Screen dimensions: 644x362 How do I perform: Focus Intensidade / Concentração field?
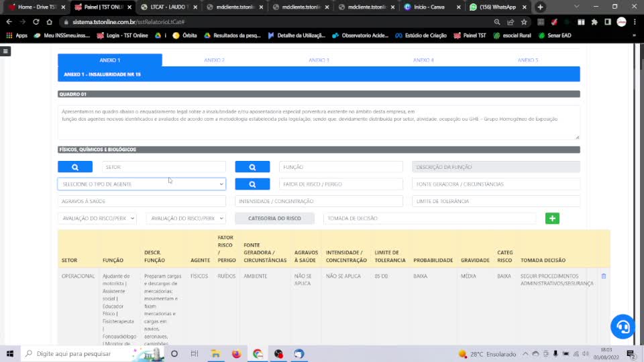pos(319,202)
